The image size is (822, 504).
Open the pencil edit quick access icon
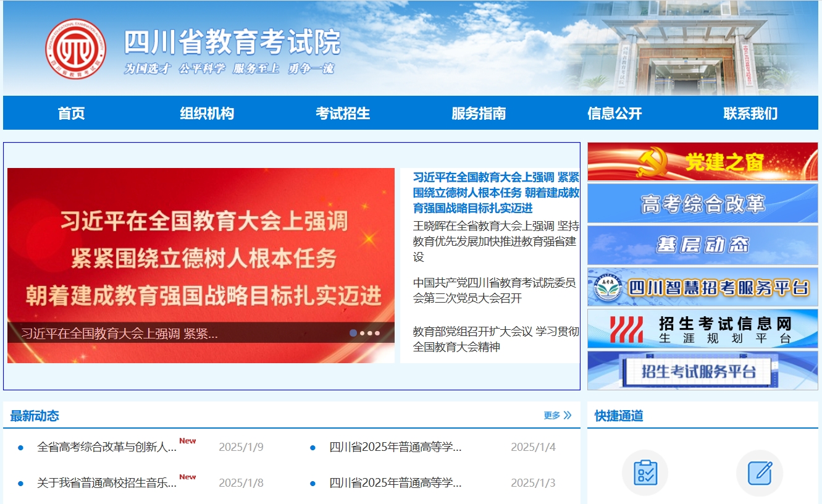point(759,473)
